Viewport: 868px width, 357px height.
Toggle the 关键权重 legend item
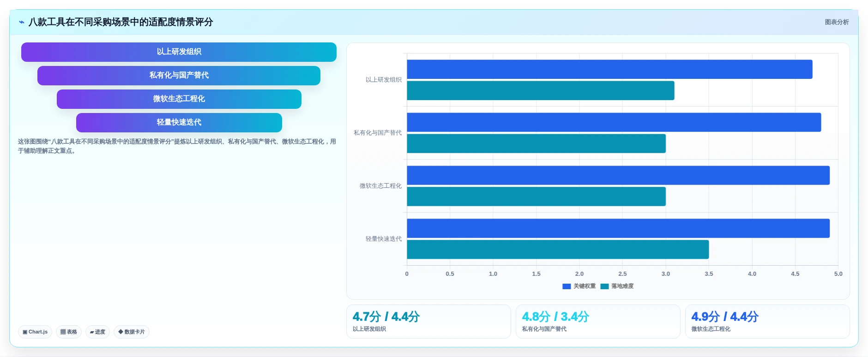coord(579,286)
